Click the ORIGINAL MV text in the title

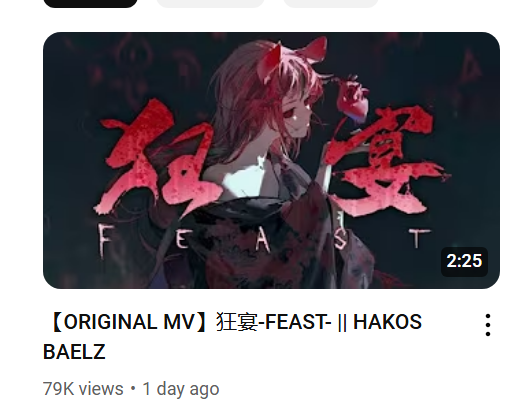[128, 322]
